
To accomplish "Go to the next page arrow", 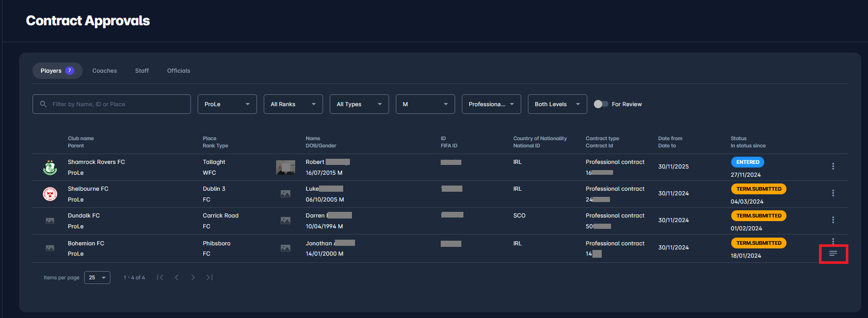I will (193, 277).
